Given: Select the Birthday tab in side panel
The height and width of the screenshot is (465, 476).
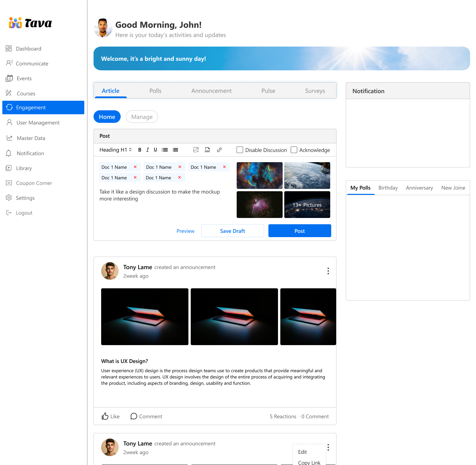Looking at the screenshot, I should [388, 188].
